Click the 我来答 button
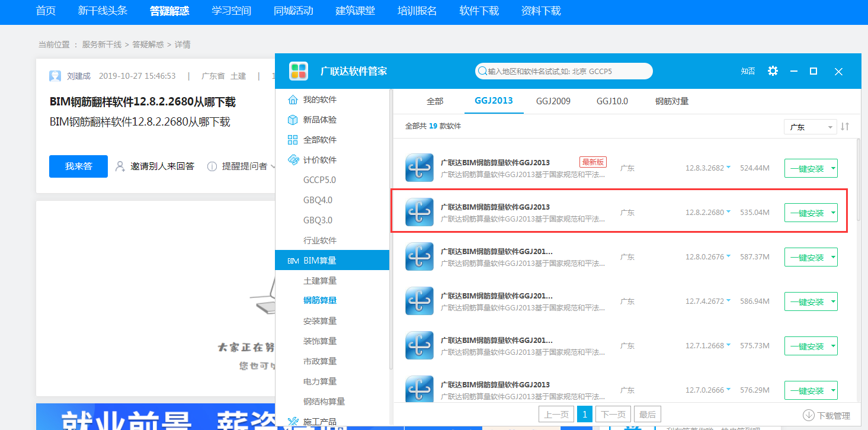 point(78,166)
